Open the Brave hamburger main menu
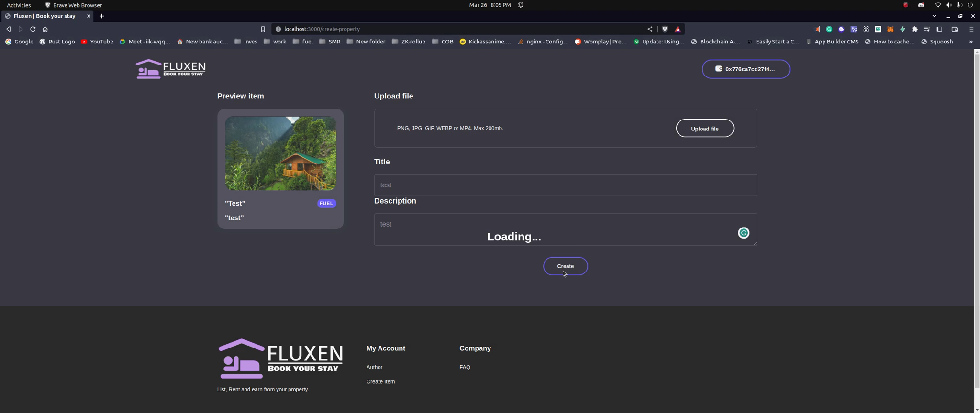The image size is (980, 413). [x=971, y=29]
